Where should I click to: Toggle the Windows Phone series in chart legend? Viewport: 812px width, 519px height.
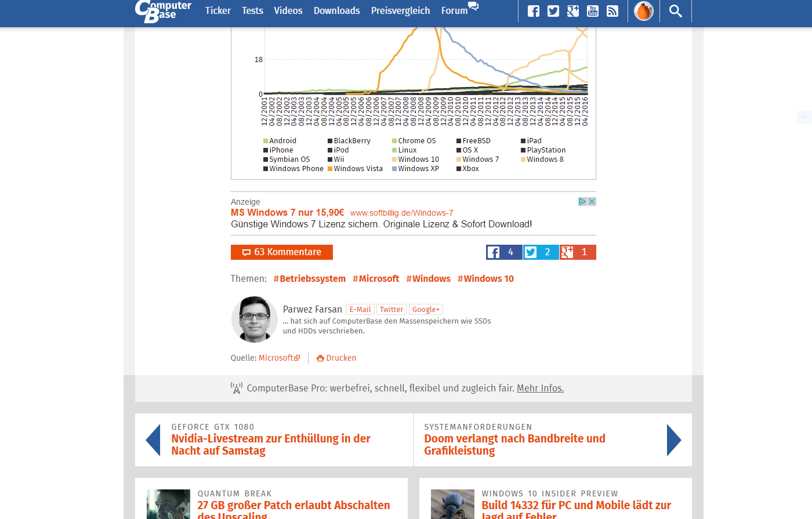tap(293, 169)
